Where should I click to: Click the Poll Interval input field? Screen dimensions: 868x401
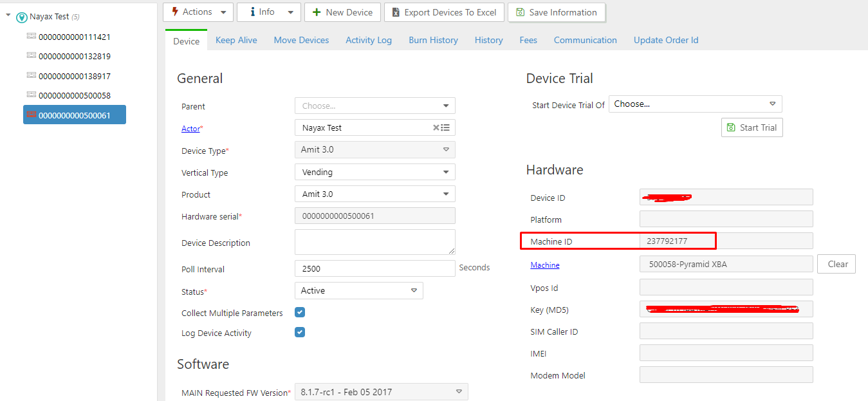pyautogui.click(x=375, y=268)
